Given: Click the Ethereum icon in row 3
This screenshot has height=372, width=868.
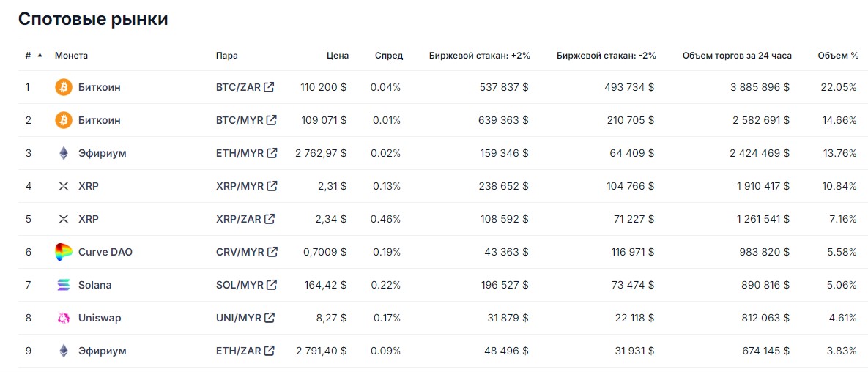Looking at the screenshot, I should (64, 153).
